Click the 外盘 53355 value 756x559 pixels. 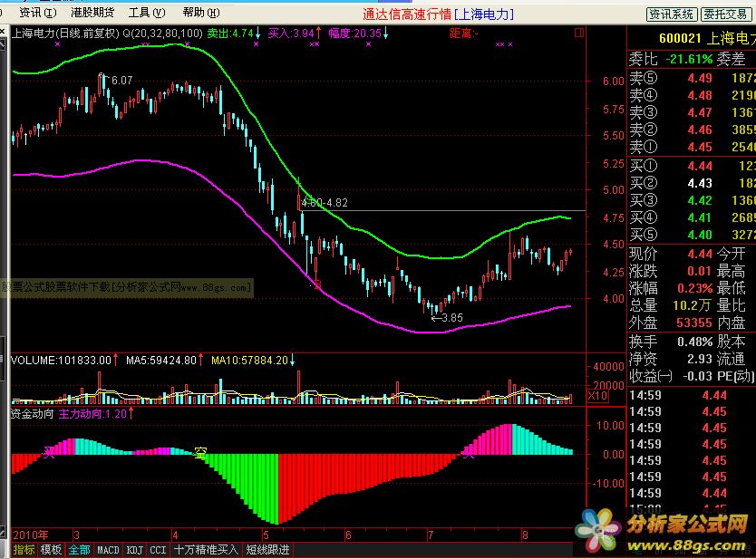tap(694, 323)
